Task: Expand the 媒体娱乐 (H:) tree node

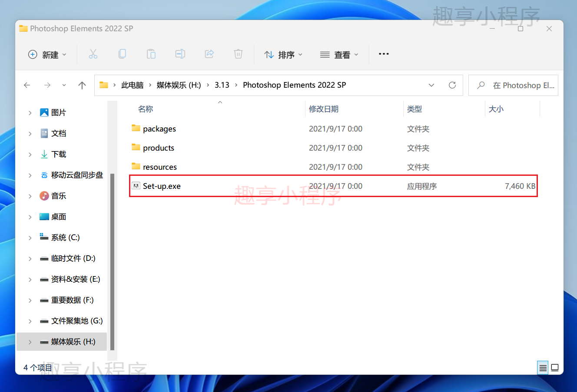Action: point(30,342)
